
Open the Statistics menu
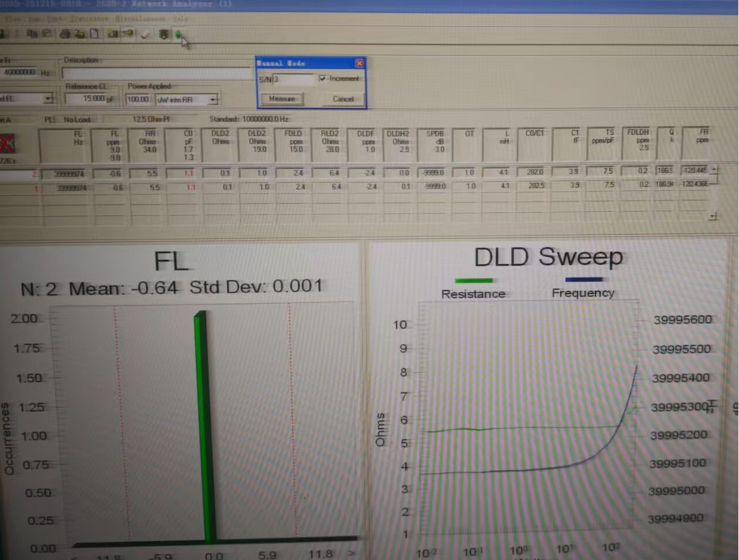(x=89, y=19)
